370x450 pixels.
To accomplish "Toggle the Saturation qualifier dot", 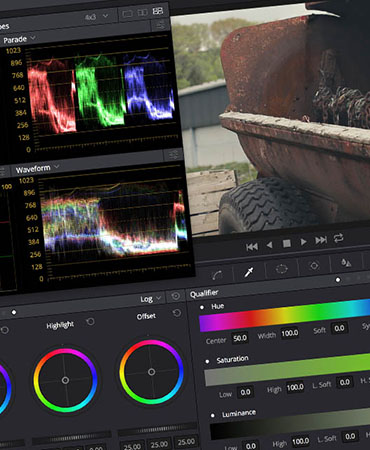I will [x=207, y=361].
